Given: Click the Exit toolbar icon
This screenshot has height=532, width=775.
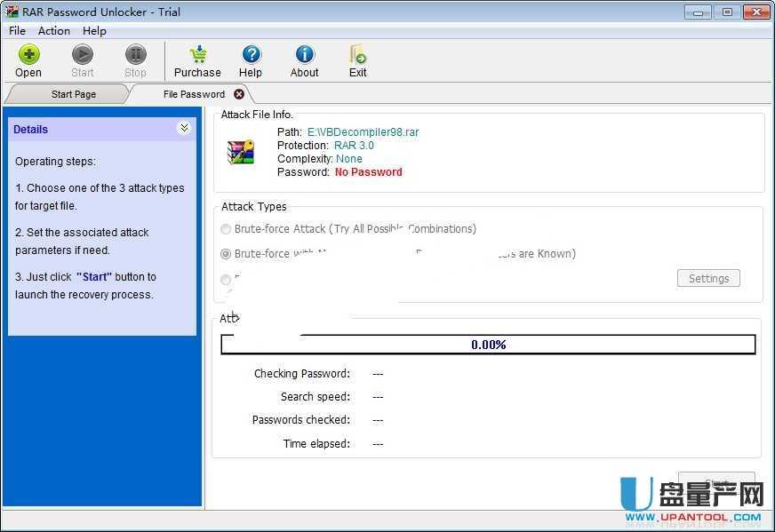Looking at the screenshot, I should pos(357,55).
